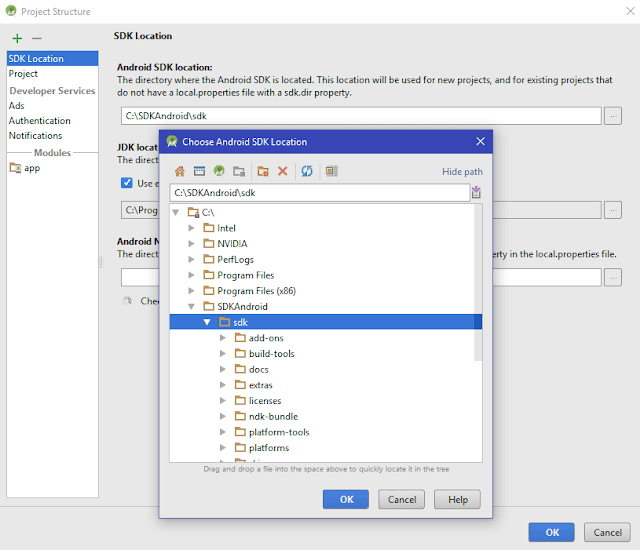Expand the ndk-bundle folder arrow
Screen dimensions: 640x550
[x=223, y=416]
